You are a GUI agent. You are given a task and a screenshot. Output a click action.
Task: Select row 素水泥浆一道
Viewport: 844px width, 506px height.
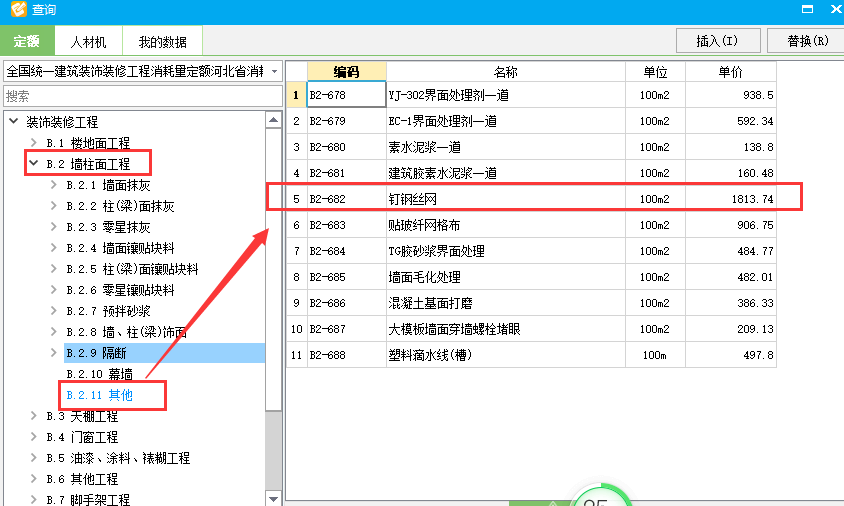point(531,147)
